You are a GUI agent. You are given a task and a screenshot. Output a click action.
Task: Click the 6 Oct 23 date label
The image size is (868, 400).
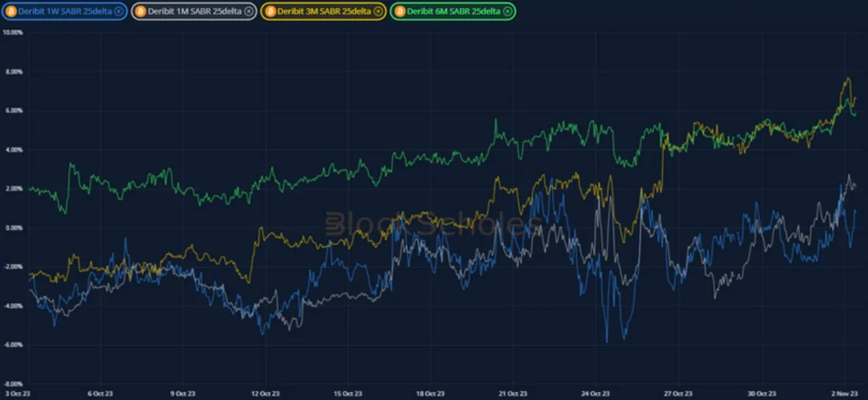point(100,394)
